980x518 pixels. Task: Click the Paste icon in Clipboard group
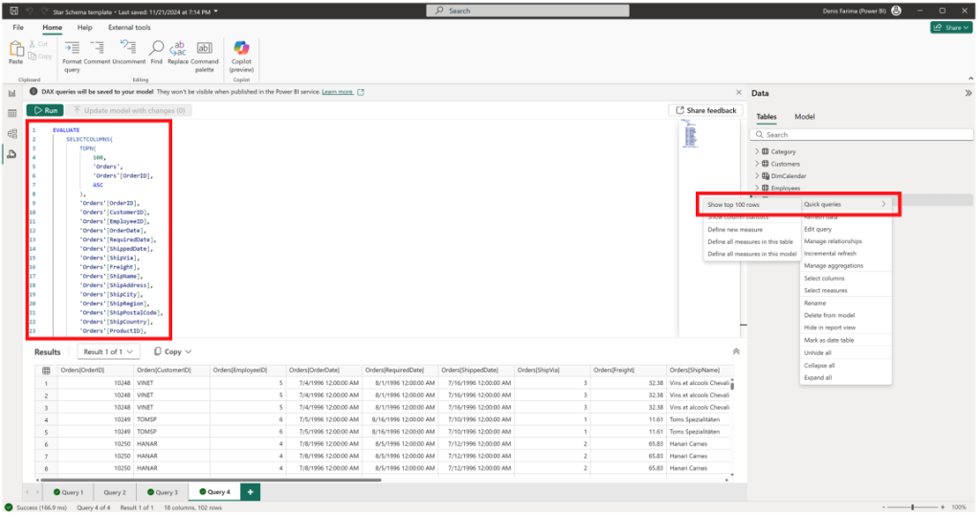[15, 50]
